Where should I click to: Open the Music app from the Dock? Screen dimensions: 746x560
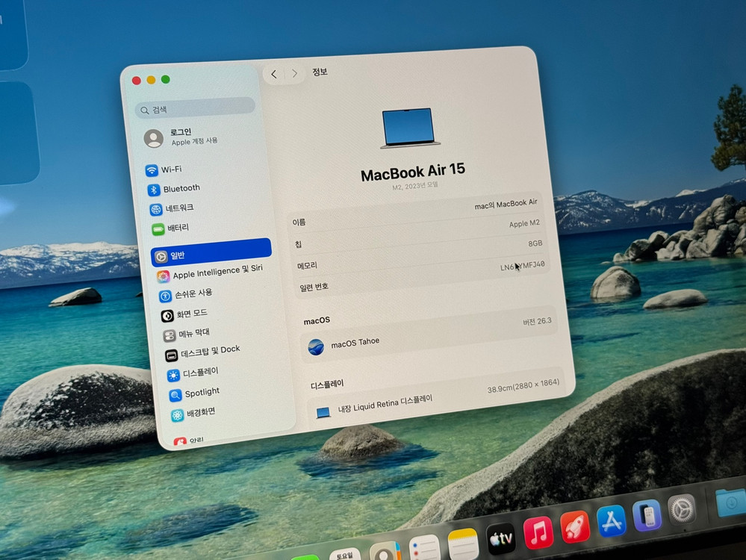click(538, 532)
